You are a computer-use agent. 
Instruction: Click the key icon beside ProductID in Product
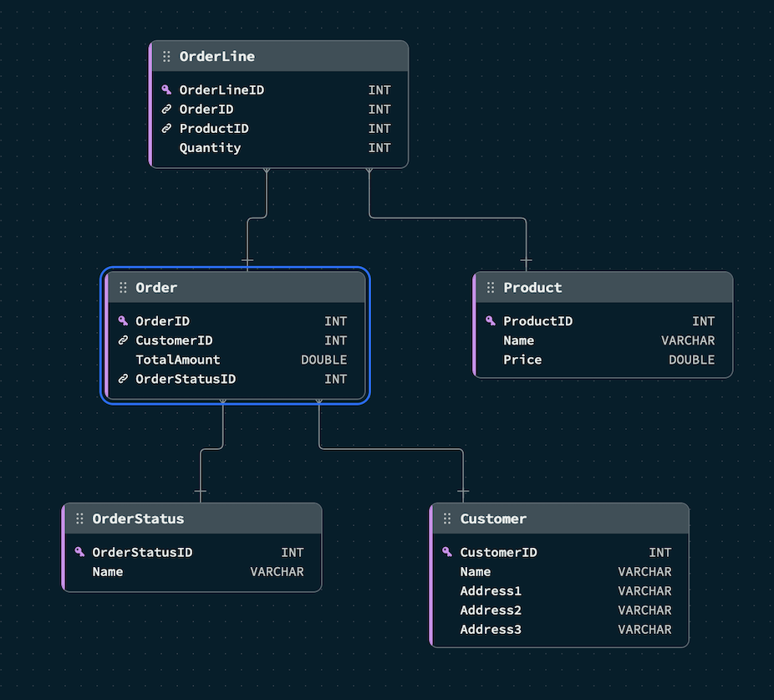(491, 321)
